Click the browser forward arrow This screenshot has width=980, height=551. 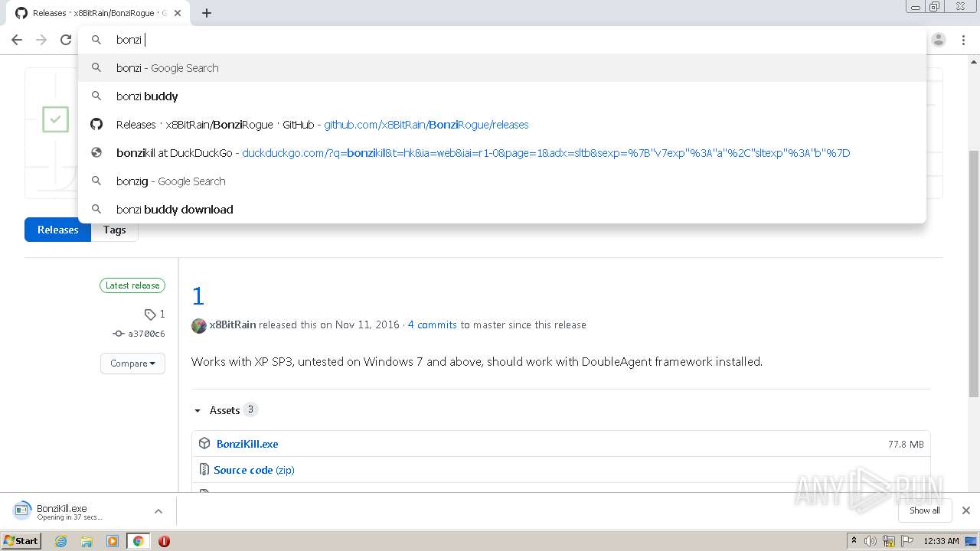[41, 40]
